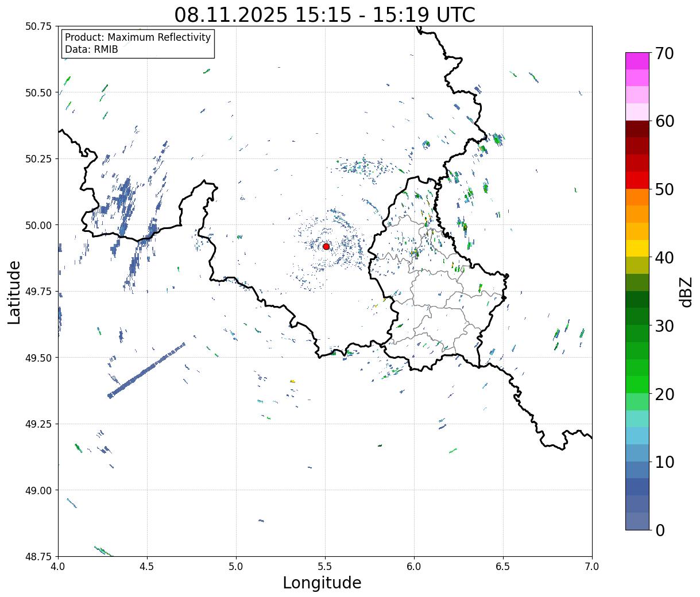Click the latitude tick label 50.00
700x597 pixels.
pyautogui.click(x=39, y=225)
